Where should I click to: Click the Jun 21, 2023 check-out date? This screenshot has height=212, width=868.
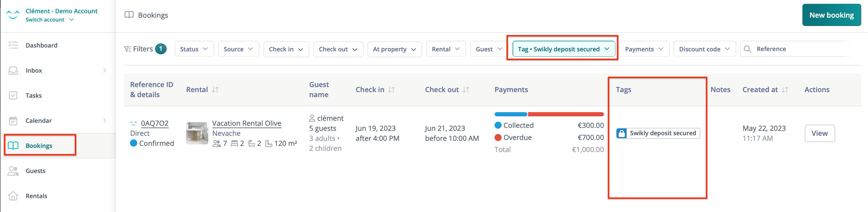tap(445, 128)
